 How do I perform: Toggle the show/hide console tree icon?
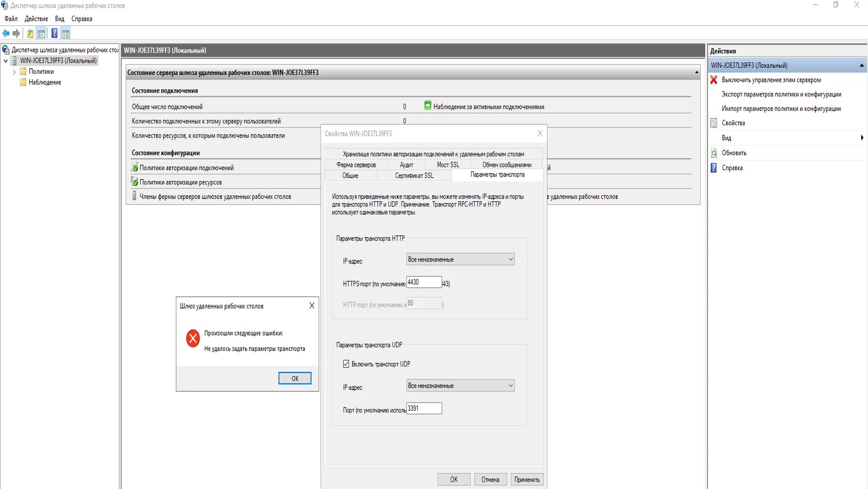41,33
